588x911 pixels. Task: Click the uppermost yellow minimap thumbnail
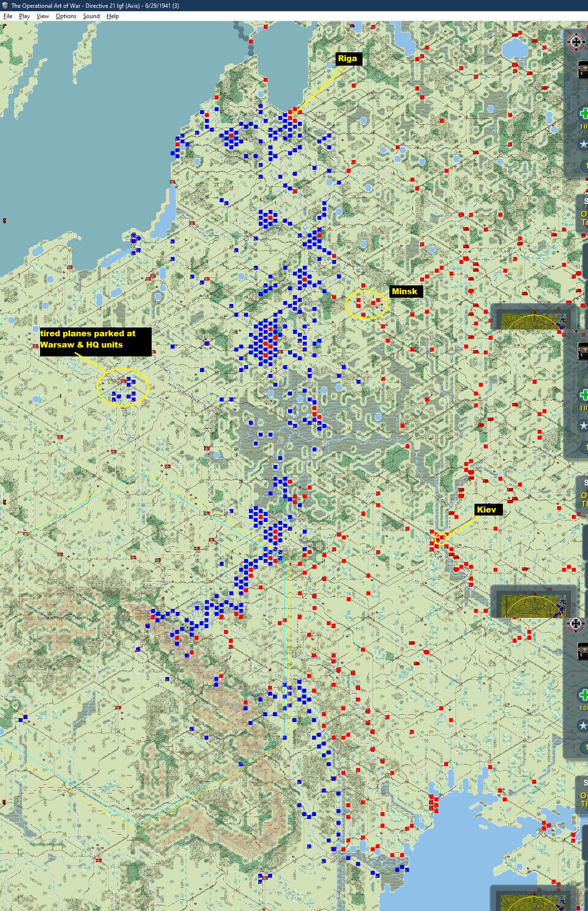pos(534,321)
